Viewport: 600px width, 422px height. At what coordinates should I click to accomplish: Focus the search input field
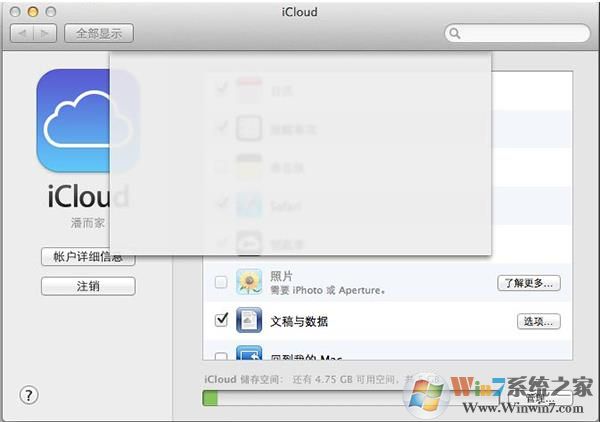[517, 33]
